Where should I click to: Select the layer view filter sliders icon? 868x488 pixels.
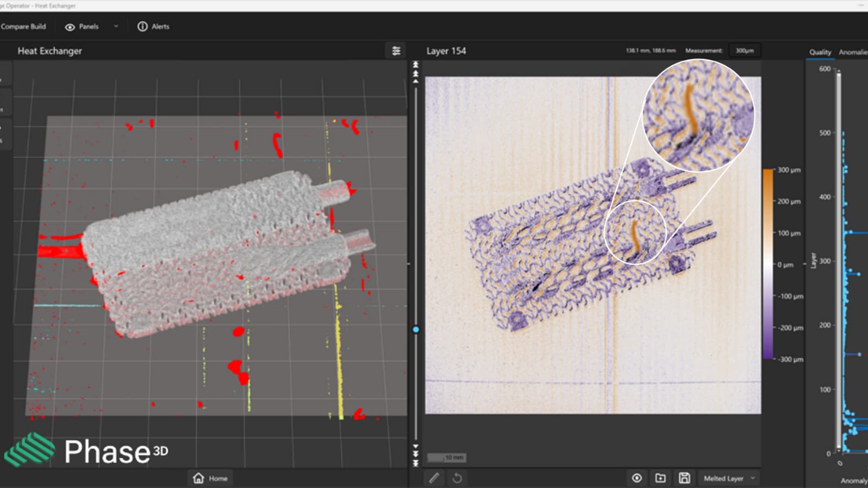[398, 50]
